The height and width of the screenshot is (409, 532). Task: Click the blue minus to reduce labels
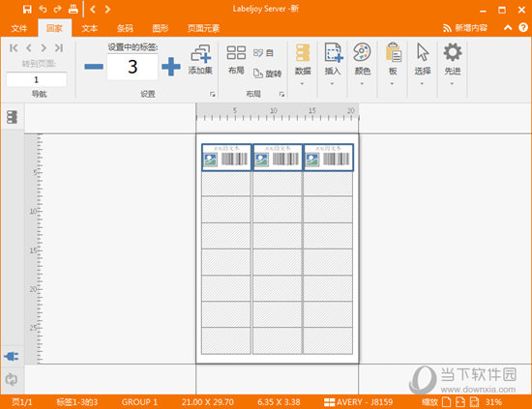pos(94,67)
